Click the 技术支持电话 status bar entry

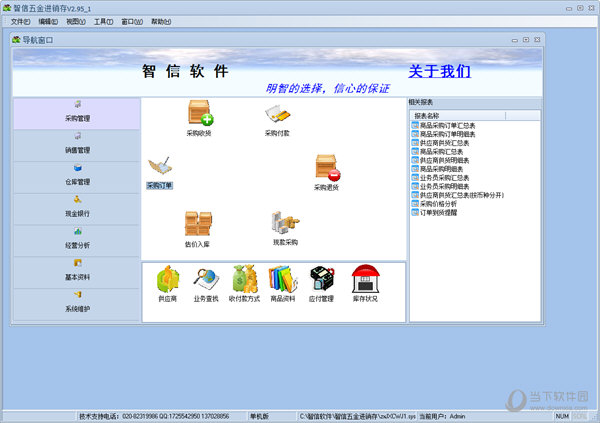tap(154, 416)
